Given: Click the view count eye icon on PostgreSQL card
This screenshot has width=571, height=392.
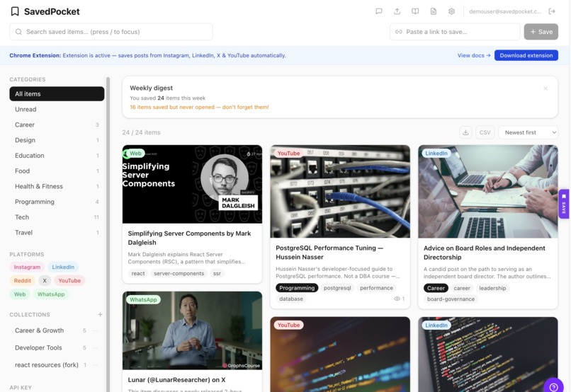Looking at the screenshot, I should point(397,299).
